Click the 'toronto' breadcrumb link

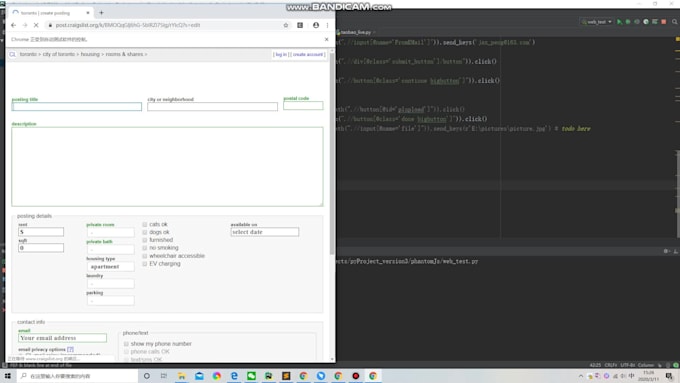28,54
